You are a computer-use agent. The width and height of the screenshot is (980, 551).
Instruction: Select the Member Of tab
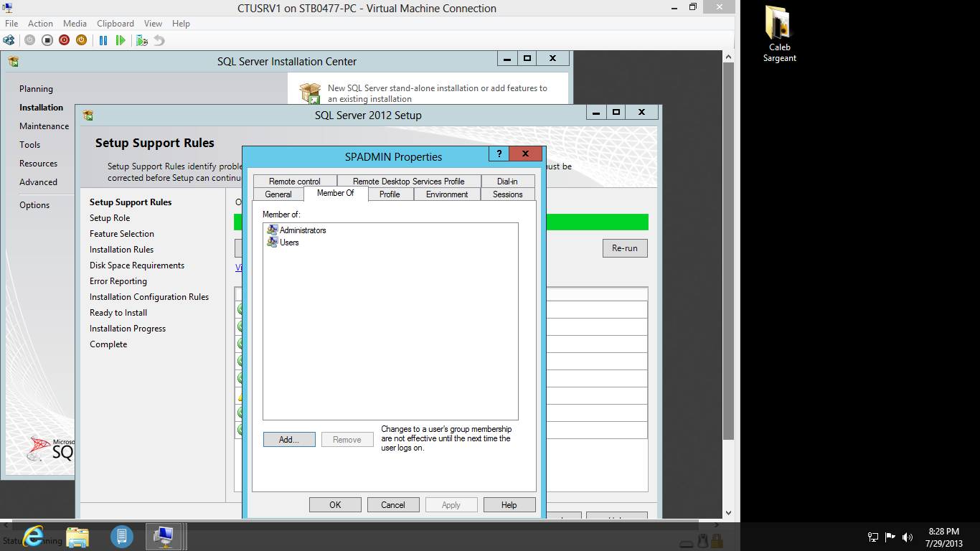tap(336, 193)
